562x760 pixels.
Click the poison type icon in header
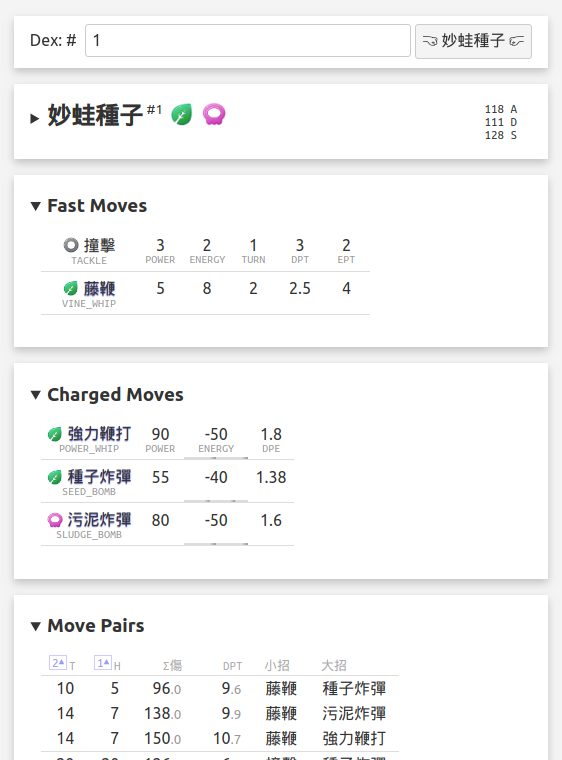[x=214, y=115]
